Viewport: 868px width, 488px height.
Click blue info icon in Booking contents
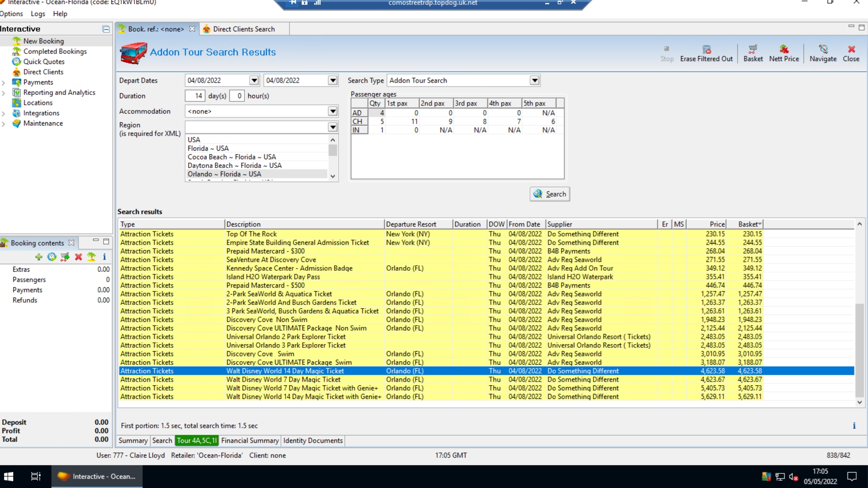(104, 257)
